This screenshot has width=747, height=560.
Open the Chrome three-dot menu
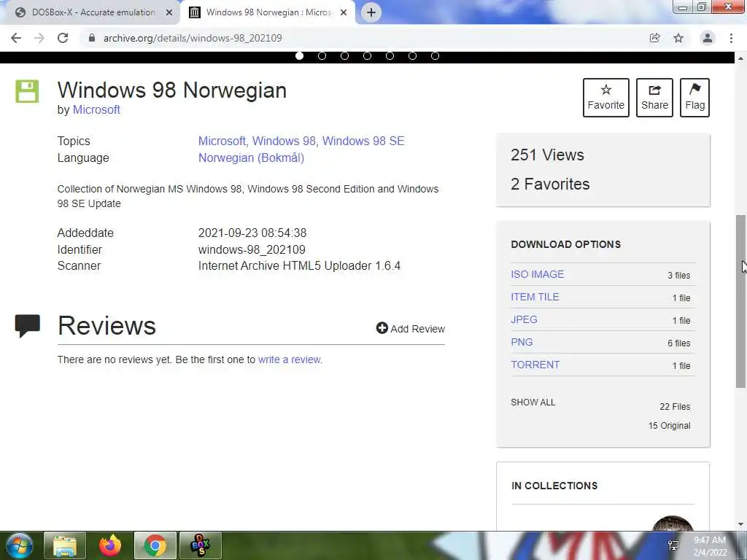[x=731, y=38]
